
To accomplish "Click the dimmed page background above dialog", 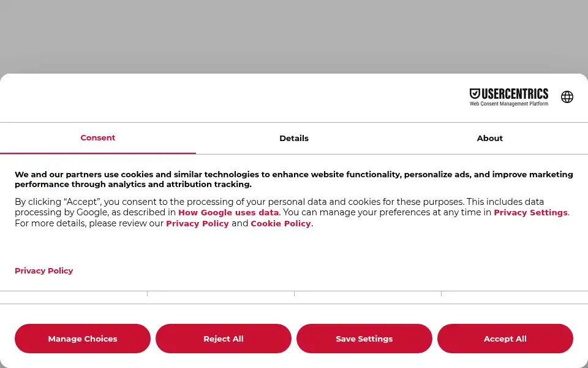I will pos(294,36).
